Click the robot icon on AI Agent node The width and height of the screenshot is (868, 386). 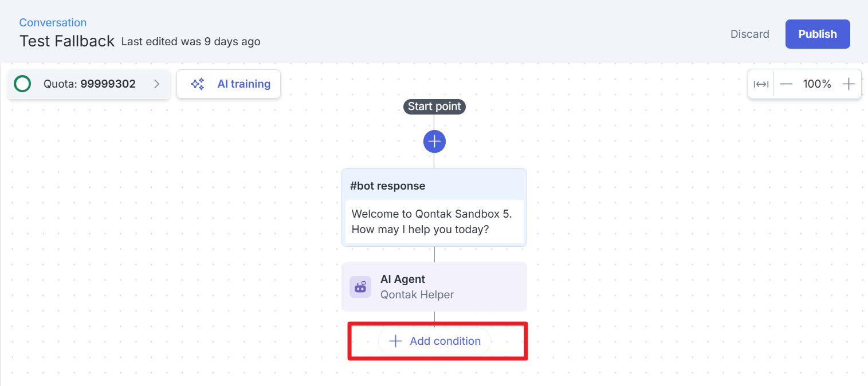click(360, 287)
